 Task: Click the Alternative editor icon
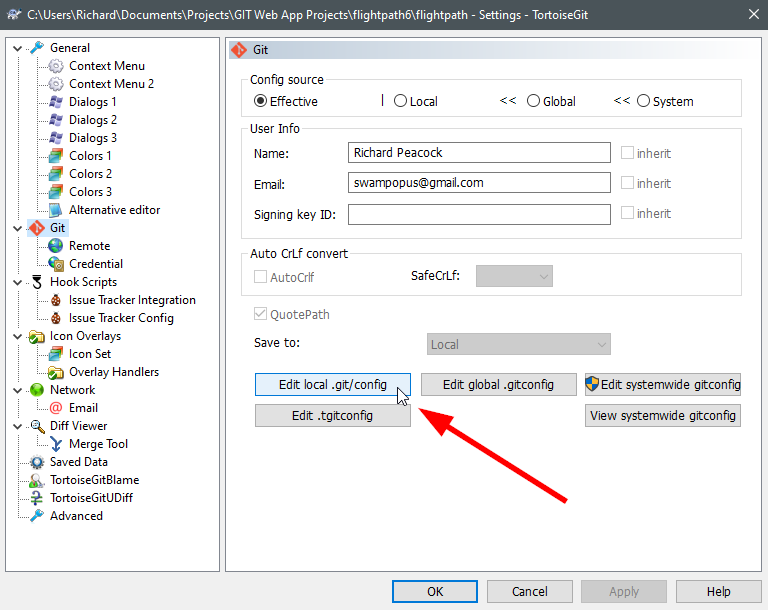[x=56, y=210]
